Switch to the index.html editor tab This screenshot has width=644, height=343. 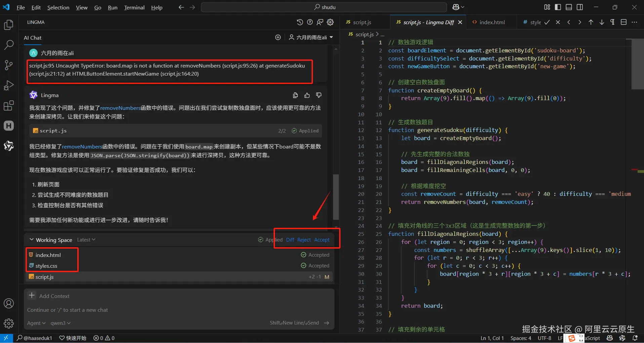pyautogui.click(x=492, y=22)
